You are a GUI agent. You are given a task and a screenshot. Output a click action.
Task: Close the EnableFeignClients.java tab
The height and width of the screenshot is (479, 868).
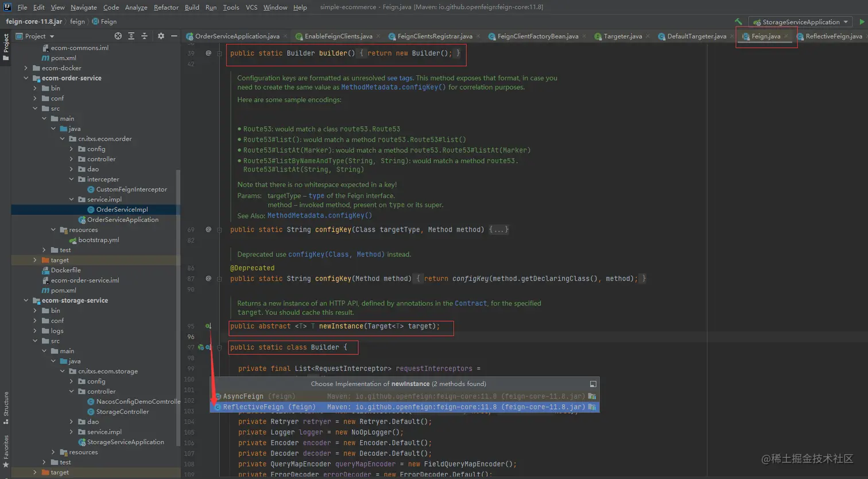378,36
